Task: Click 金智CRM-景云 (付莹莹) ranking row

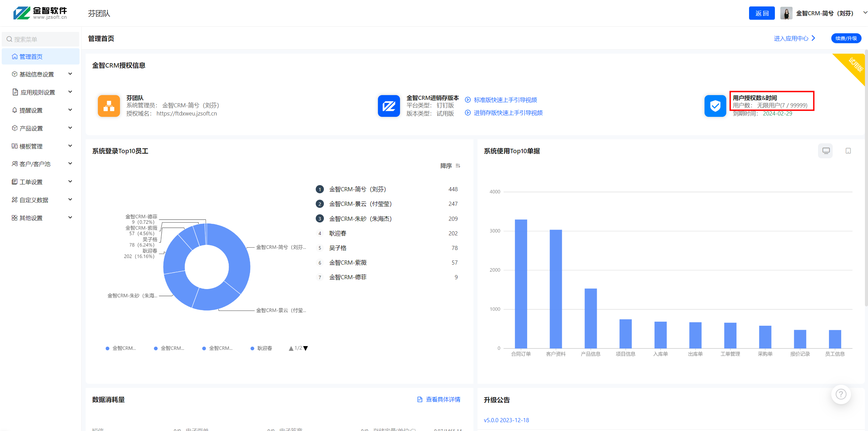Action: pyautogui.click(x=387, y=204)
